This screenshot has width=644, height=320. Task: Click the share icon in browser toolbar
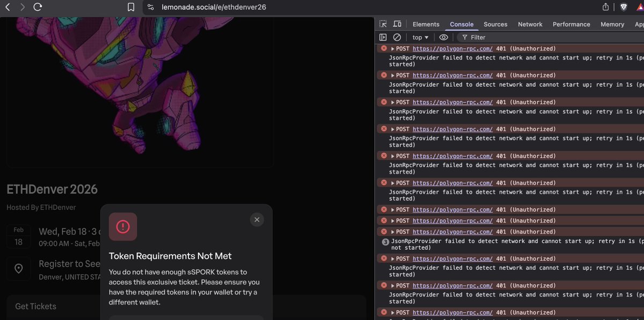click(606, 7)
